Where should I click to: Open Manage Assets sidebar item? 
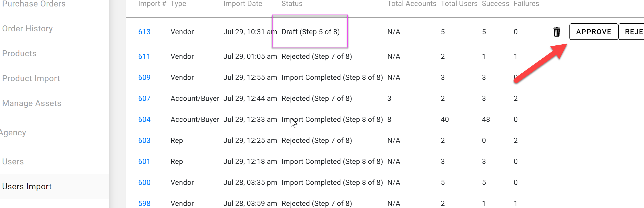[x=32, y=103]
